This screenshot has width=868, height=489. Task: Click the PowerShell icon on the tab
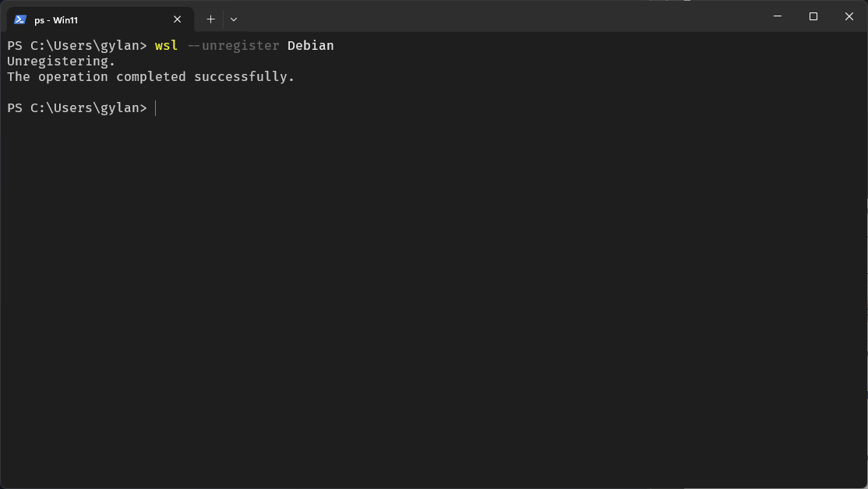(20, 19)
